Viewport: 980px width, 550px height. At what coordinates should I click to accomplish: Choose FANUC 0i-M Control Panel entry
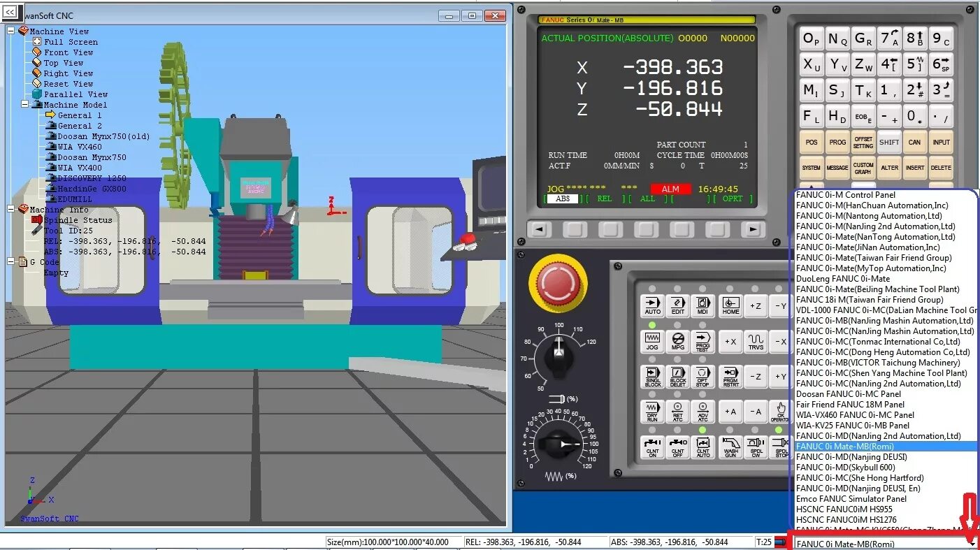[846, 195]
